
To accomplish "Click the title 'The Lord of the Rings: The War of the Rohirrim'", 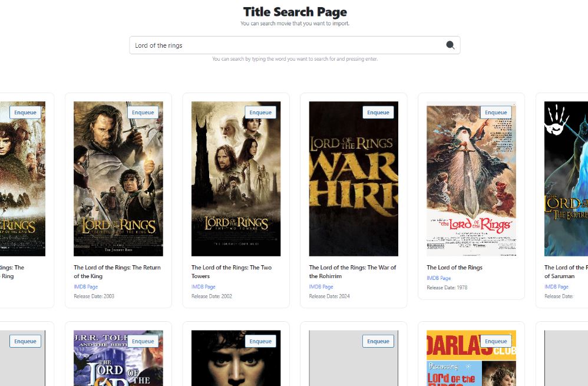I will pyautogui.click(x=352, y=272).
